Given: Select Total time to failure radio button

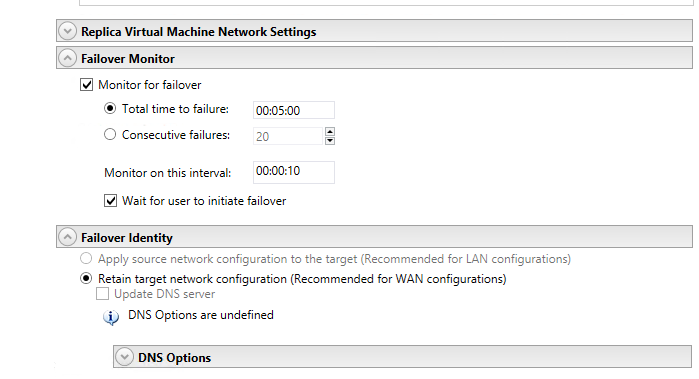Looking at the screenshot, I should click(x=110, y=108).
